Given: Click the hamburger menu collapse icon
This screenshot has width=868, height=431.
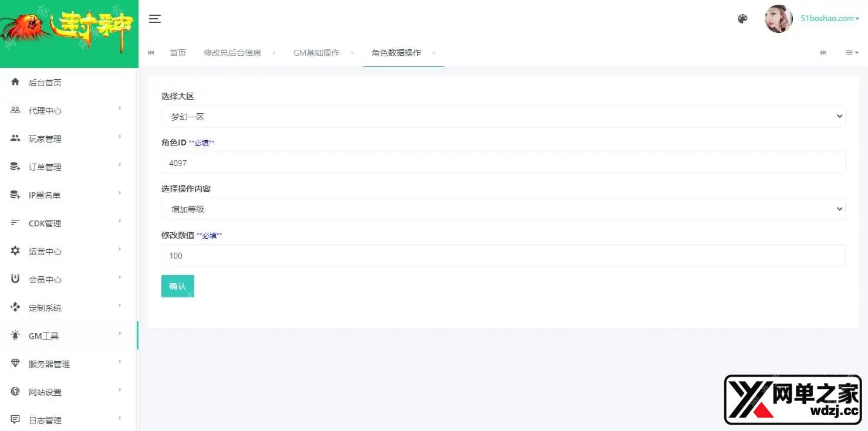Looking at the screenshot, I should [155, 19].
